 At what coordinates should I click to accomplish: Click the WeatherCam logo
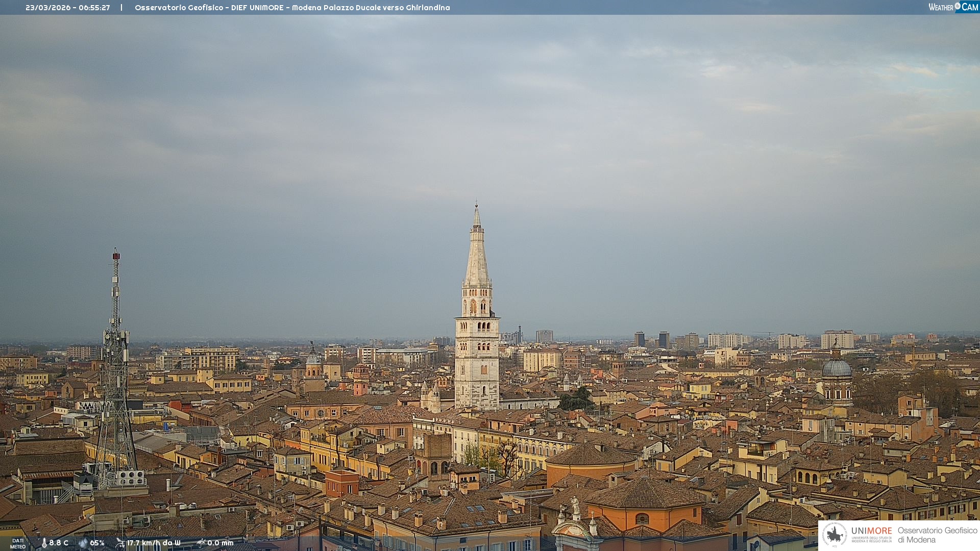point(953,7)
